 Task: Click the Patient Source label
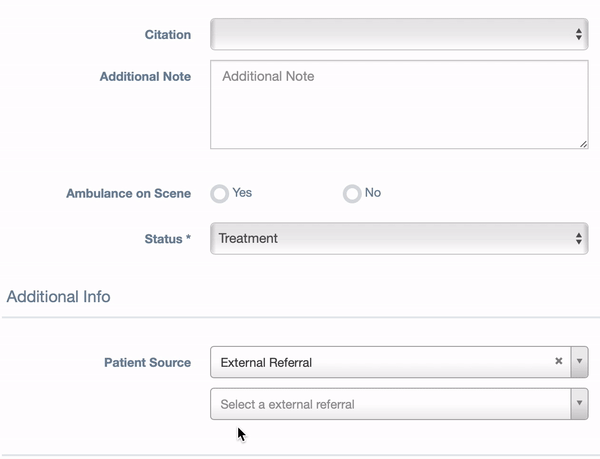point(148,362)
